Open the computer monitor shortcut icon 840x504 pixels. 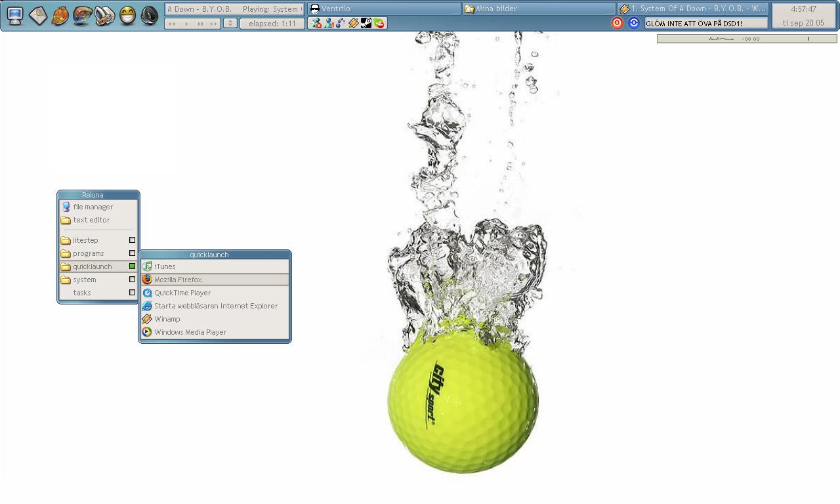click(15, 16)
